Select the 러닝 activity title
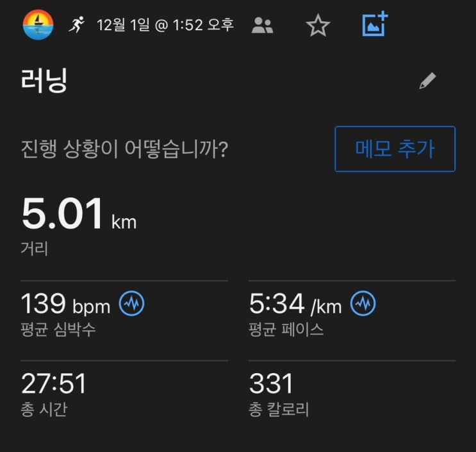The image size is (476, 452). [x=44, y=81]
